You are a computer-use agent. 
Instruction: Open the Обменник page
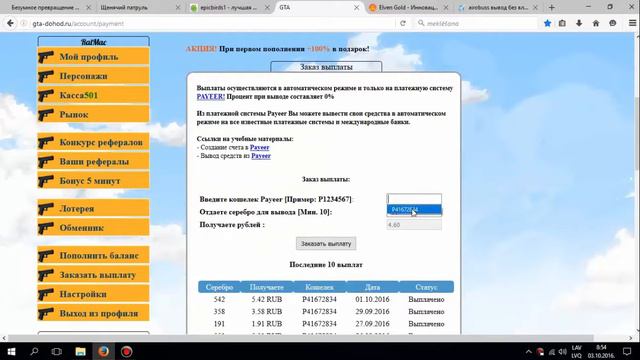click(x=93, y=227)
